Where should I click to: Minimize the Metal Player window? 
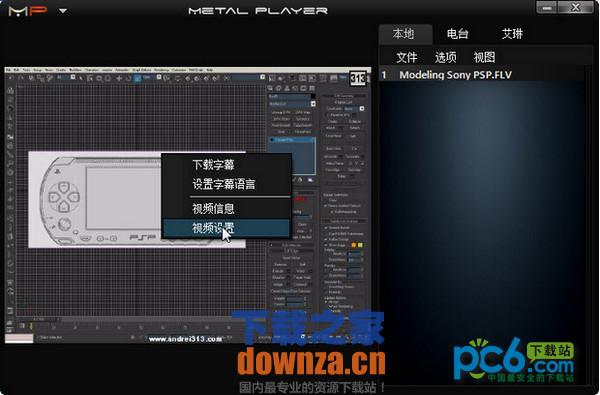(x=547, y=8)
